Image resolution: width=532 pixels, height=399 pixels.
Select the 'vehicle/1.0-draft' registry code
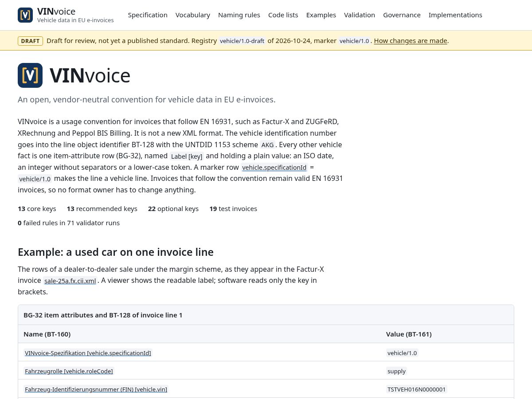click(x=242, y=41)
